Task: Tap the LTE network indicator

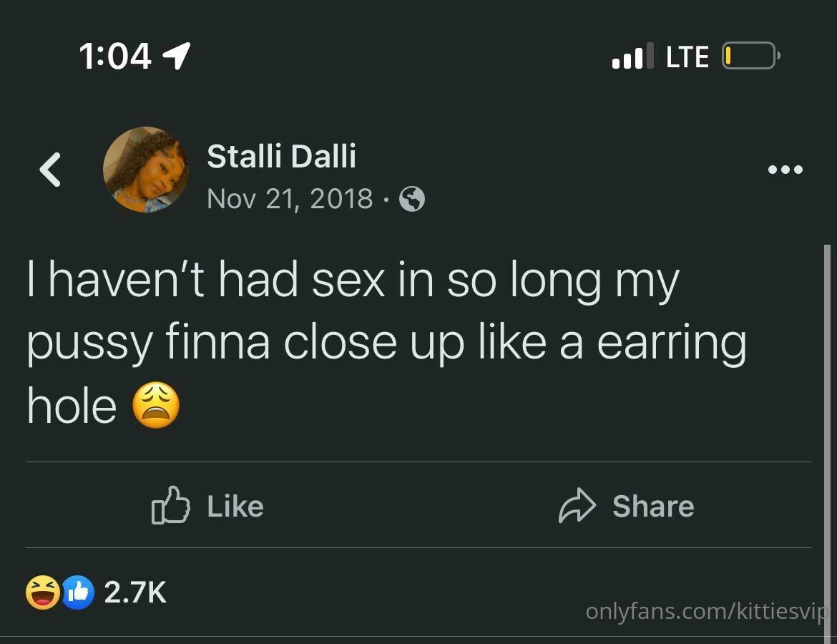Action: click(687, 57)
